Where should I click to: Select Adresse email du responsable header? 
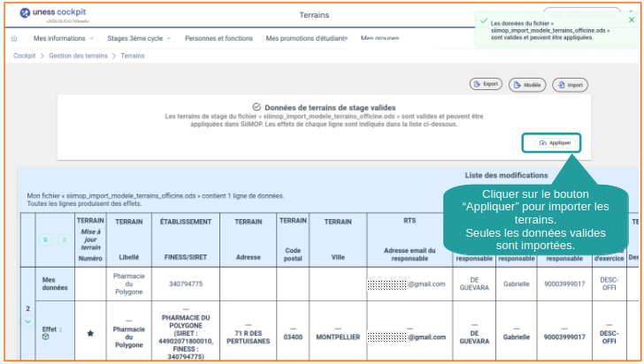click(x=410, y=254)
